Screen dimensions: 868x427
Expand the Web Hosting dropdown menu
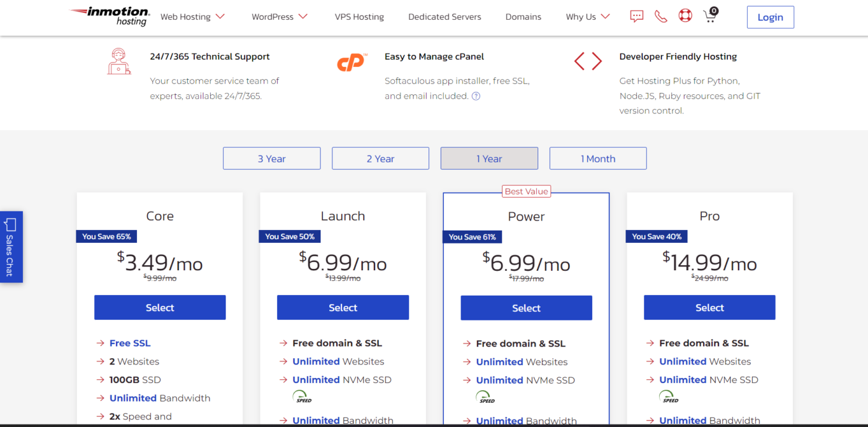point(192,17)
